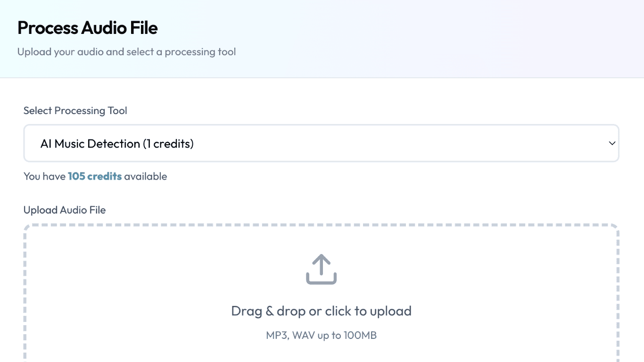Click the "You have" credits balance line
Screen dimensions: 644x362
pyautogui.click(x=44, y=176)
